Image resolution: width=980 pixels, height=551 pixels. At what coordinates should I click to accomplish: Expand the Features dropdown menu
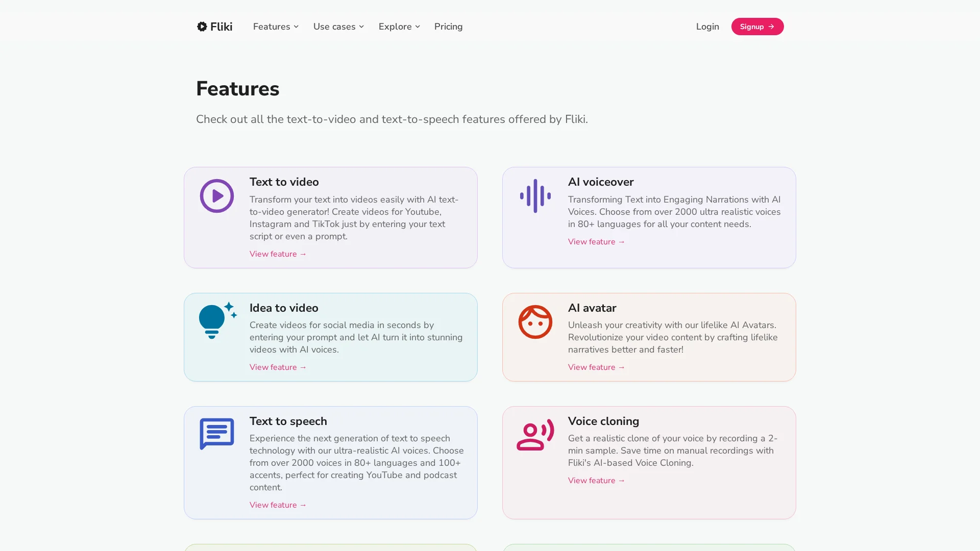(x=276, y=27)
